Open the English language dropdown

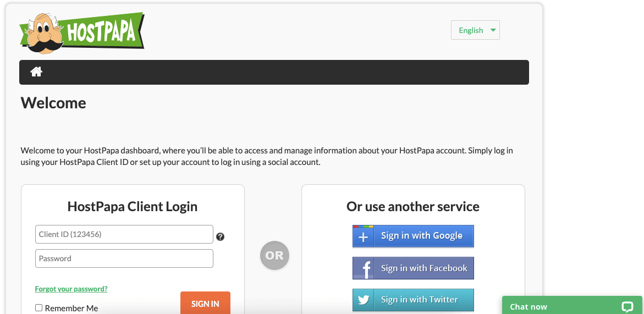point(471,30)
